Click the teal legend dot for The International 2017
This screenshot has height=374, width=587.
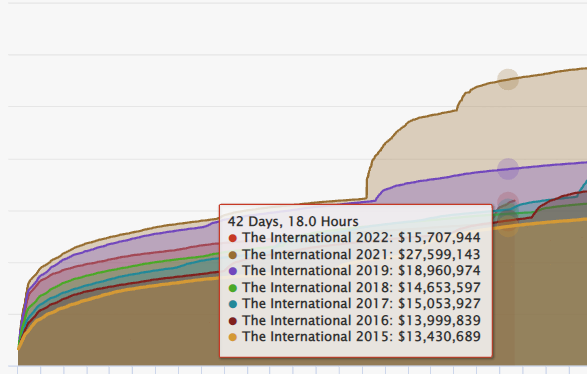coord(232,304)
